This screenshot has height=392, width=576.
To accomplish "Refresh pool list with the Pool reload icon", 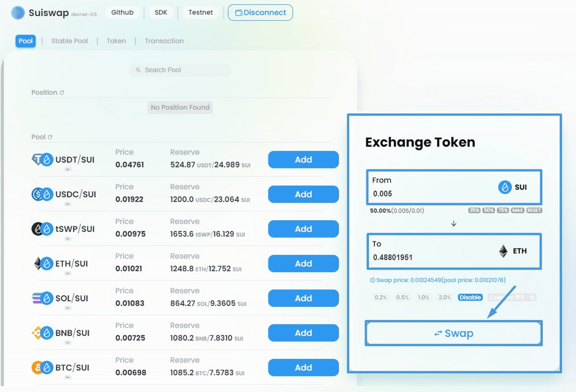I will (50, 137).
